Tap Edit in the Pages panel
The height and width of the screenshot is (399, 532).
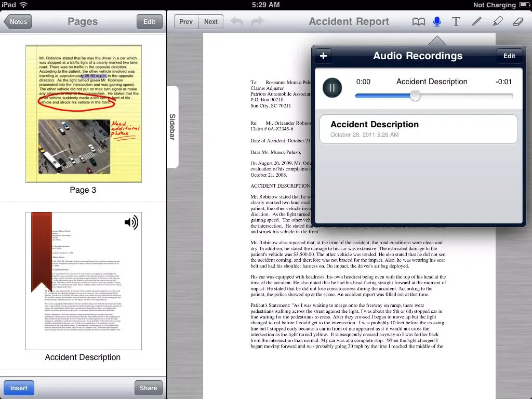coord(149,22)
